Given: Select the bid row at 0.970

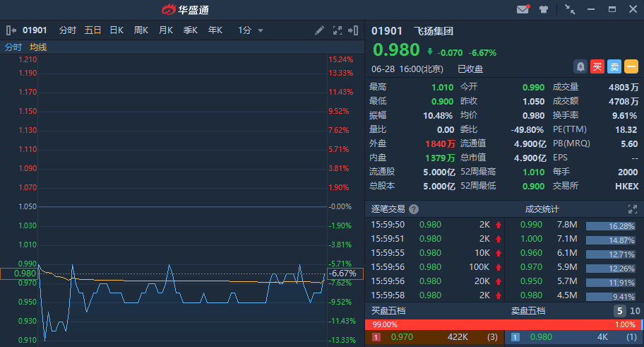Looking at the screenshot, I should click(434, 337).
